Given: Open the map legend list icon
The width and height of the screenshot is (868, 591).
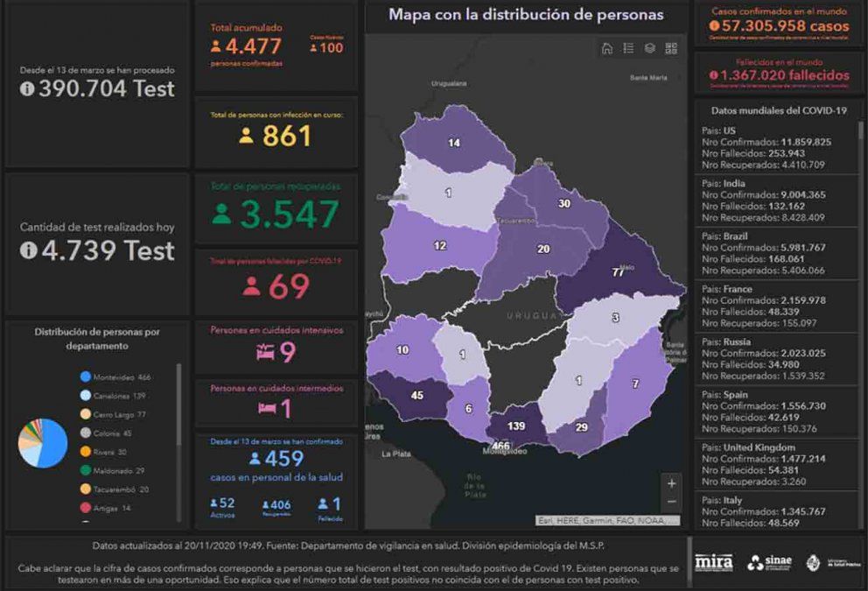Looking at the screenshot, I should 628,48.
